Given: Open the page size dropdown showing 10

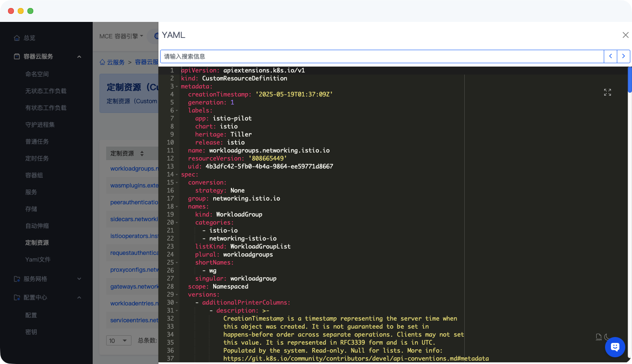Looking at the screenshot, I should 118,340.
